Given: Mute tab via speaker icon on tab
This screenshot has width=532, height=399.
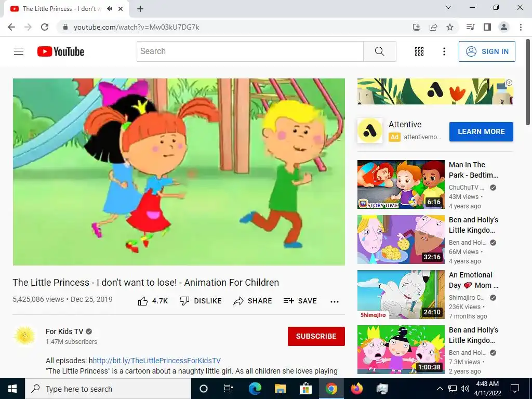Looking at the screenshot, I should click(109, 9).
